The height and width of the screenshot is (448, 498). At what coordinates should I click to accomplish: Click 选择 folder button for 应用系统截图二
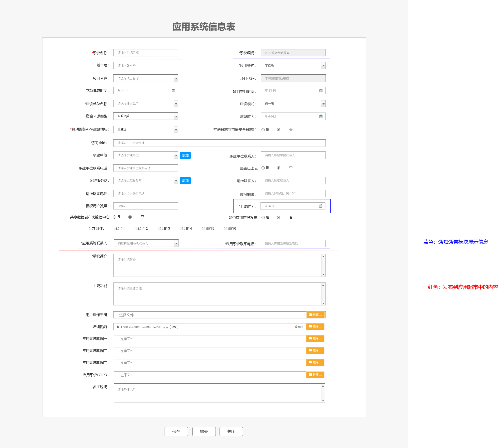(315, 350)
